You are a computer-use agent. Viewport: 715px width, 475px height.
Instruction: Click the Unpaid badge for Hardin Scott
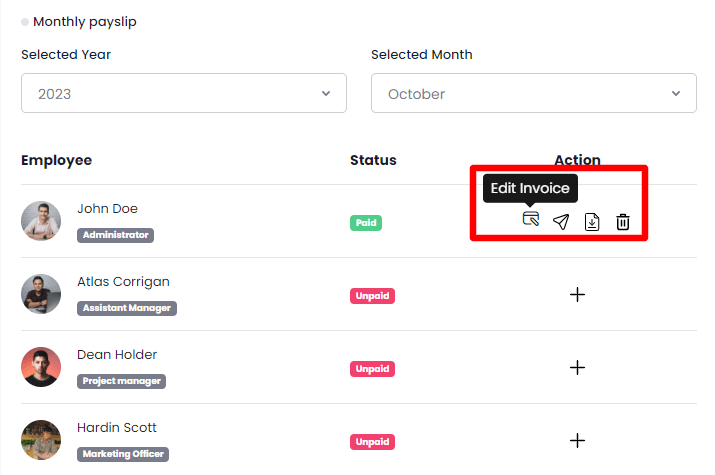click(x=372, y=442)
